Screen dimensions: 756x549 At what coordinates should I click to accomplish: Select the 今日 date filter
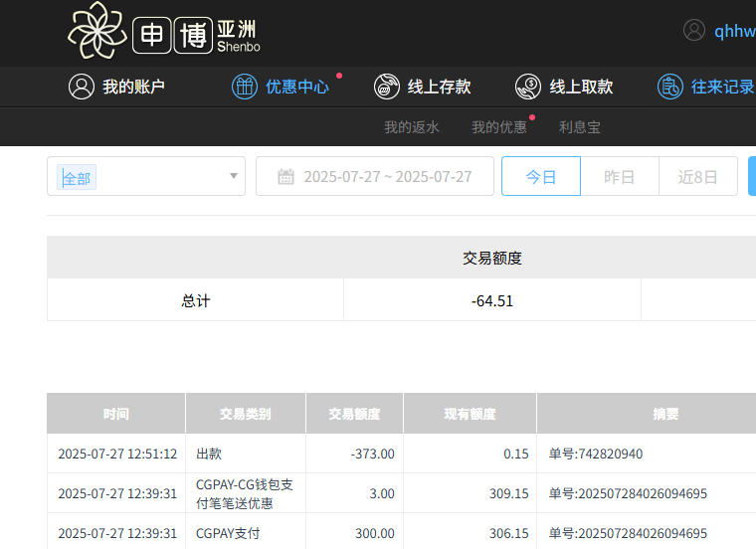(540, 177)
